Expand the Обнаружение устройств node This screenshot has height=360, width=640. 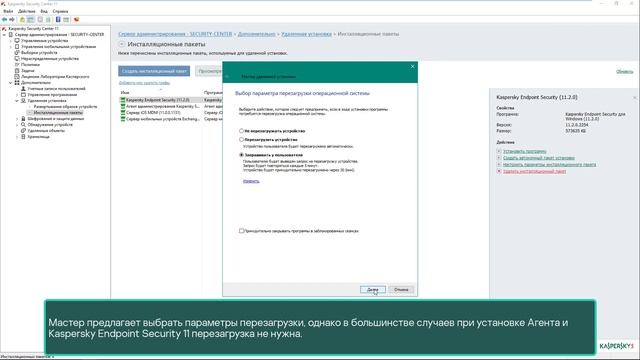pyautogui.click(x=17, y=124)
